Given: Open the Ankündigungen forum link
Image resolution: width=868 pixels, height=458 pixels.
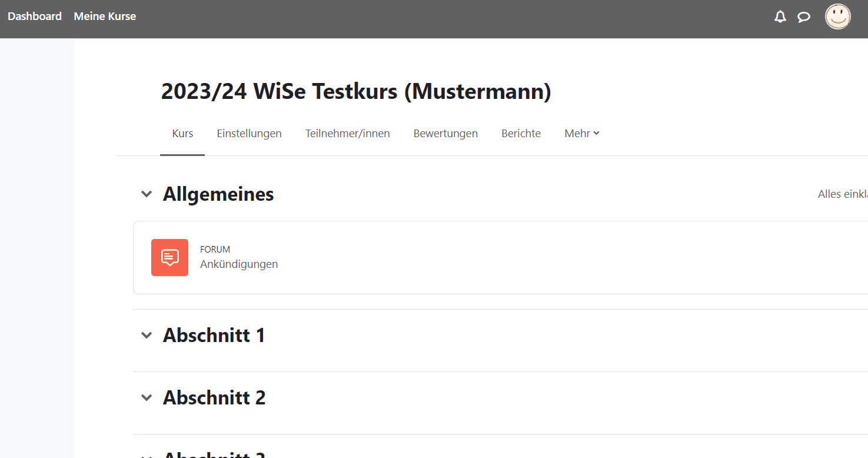Looking at the screenshot, I should click(239, 264).
